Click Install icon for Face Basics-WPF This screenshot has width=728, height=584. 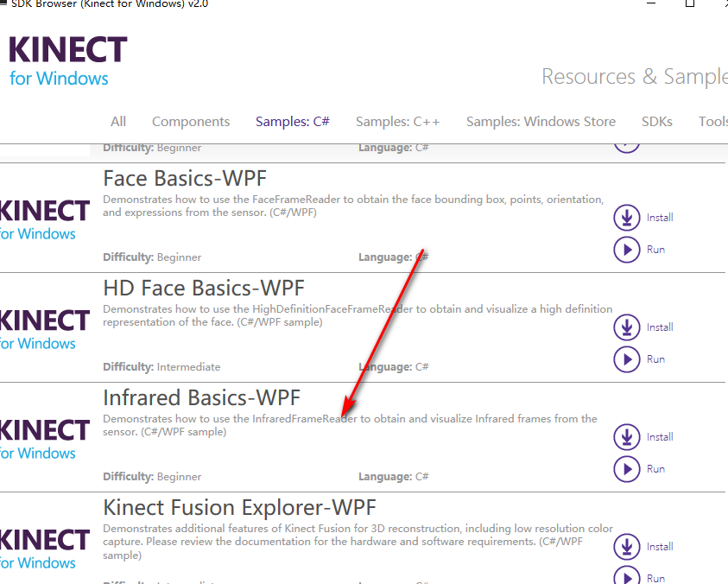coord(627,218)
